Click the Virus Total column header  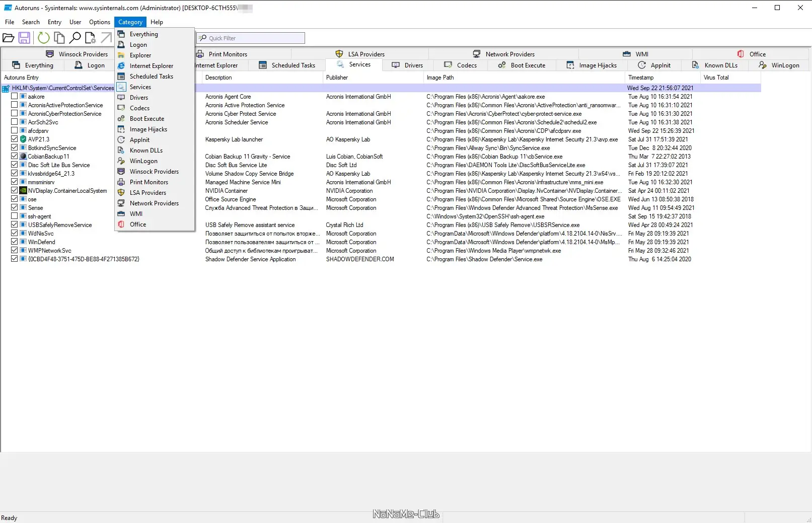pos(730,78)
